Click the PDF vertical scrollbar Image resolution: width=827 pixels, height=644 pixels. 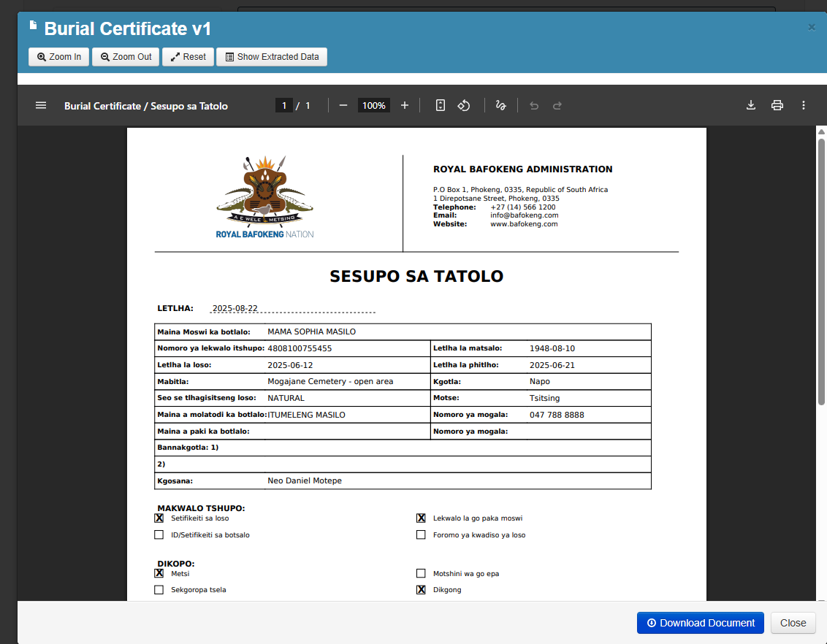pyautogui.click(x=821, y=270)
